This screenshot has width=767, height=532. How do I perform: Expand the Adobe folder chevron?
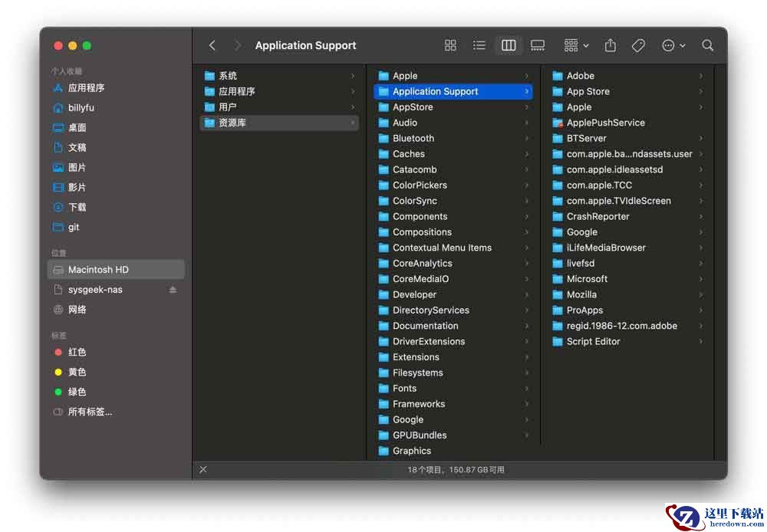(701, 76)
